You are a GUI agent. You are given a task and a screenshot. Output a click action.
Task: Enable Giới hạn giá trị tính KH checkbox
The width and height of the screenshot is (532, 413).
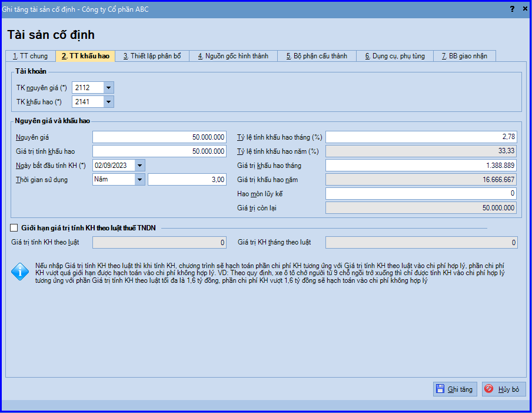tap(14, 228)
